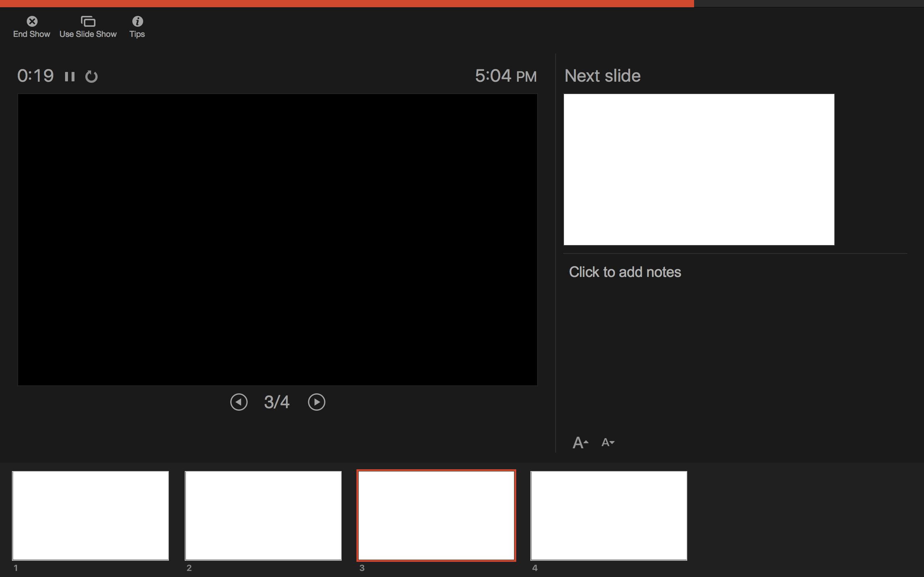This screenshot has height=577, width=924.
Task: Advance to next slide arrow
Action: pyautogui.click(x=316, y=402)
